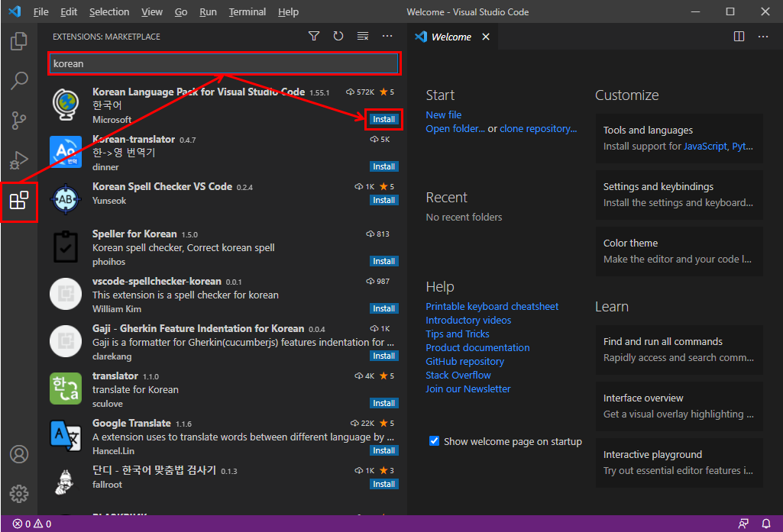
Task: Click the Korean-translator extension icon
Action: 66,152
